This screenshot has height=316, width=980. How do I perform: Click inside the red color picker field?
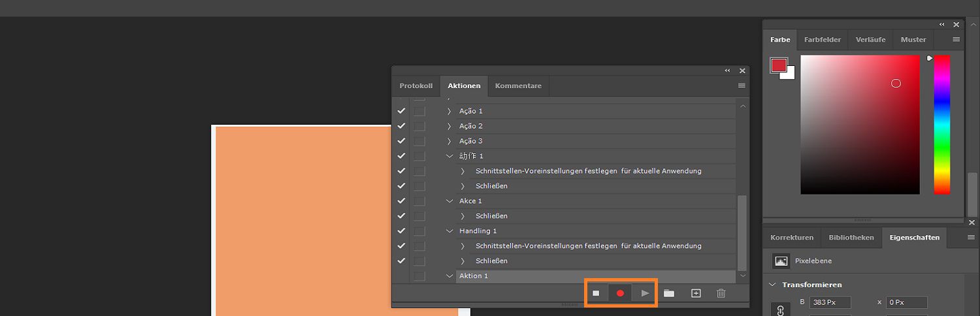(860, 124)
